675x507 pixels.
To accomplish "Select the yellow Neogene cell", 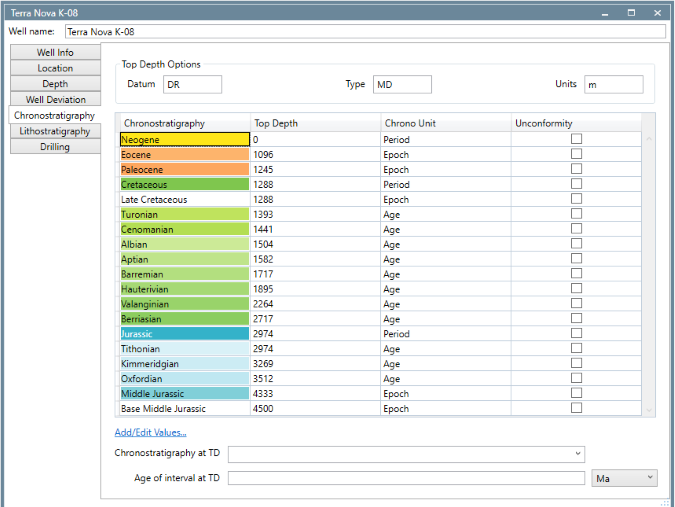I will [x=185, y=139].
